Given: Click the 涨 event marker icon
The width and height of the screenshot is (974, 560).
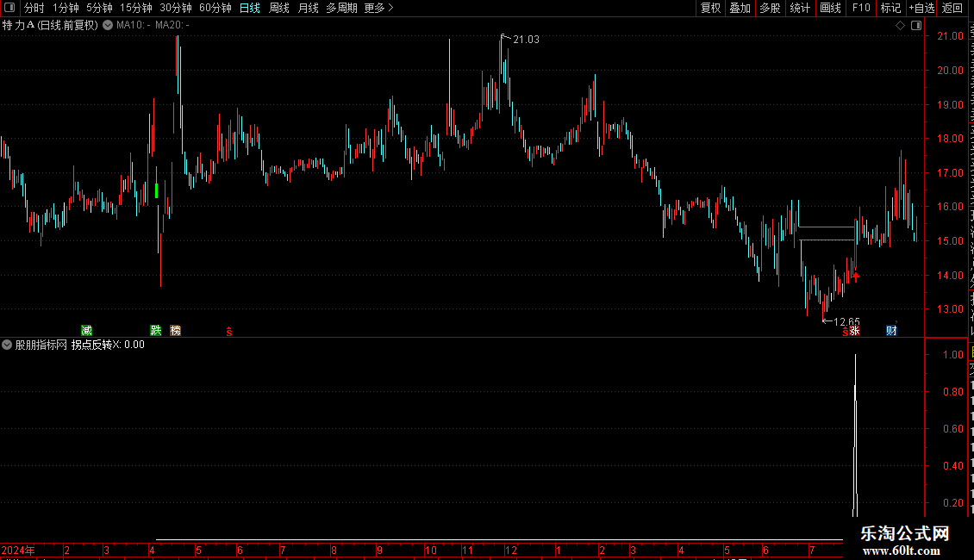Looking at the screenshot, I should click(x=855, y=330).
